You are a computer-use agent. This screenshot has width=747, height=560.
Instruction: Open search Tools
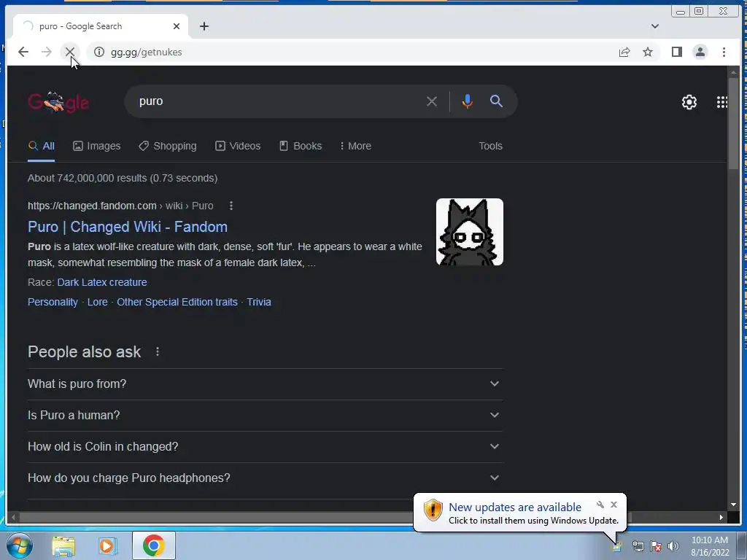click(x=490, y=146)
